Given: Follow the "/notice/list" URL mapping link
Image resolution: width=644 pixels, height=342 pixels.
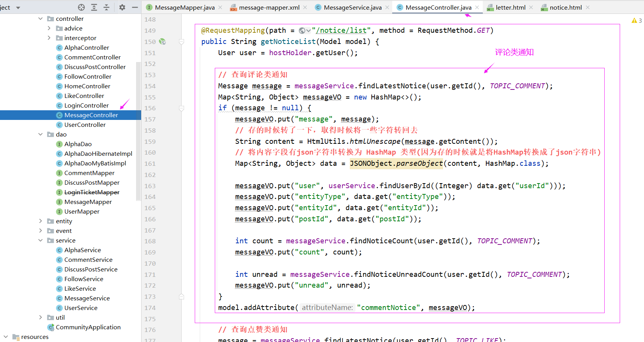Looking at the screenshot, I should (x=341, y=30).
